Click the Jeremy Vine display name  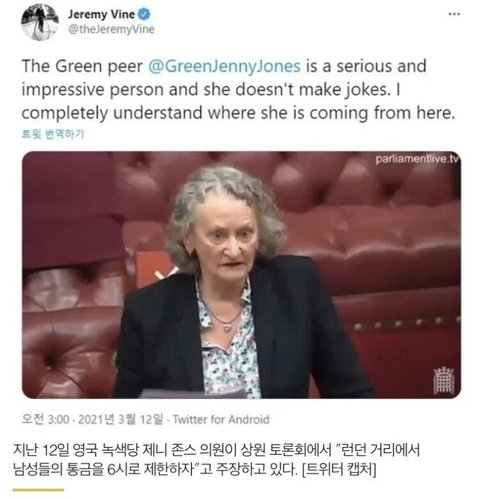click(x=101, y=14)
